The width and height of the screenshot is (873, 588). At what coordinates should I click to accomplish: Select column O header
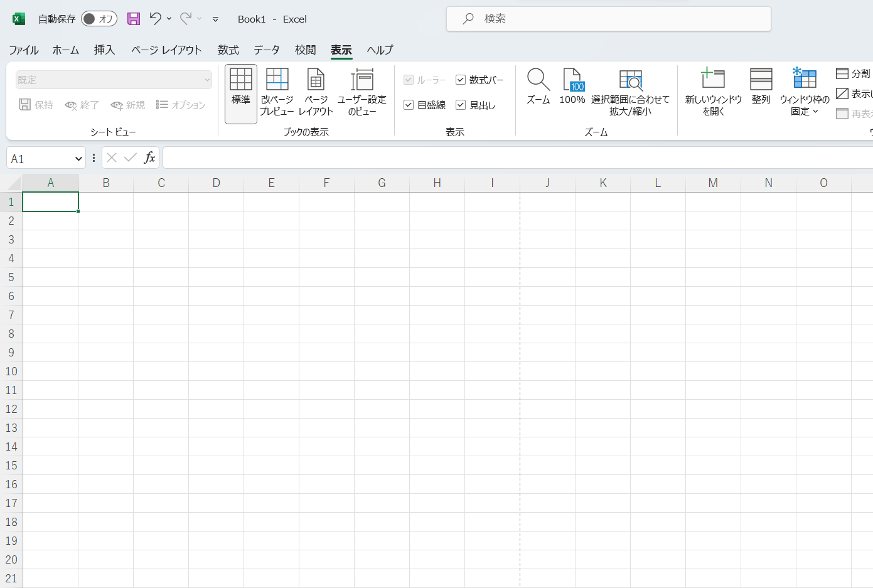[x=824, y=183]
